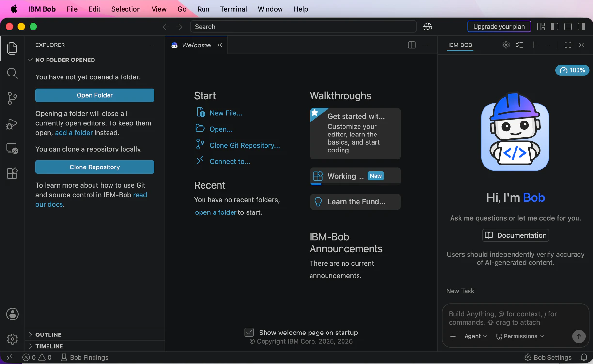
Task: Open the Documentation button
Action: (515, 235)
